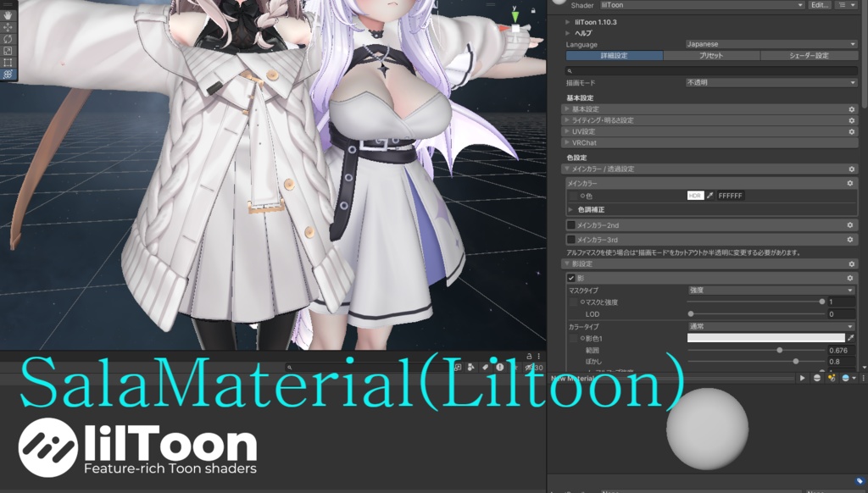The image size is (868, 493).
Task: Open gear menu for 基本設定 section
Action: click(x=851, y=109)
